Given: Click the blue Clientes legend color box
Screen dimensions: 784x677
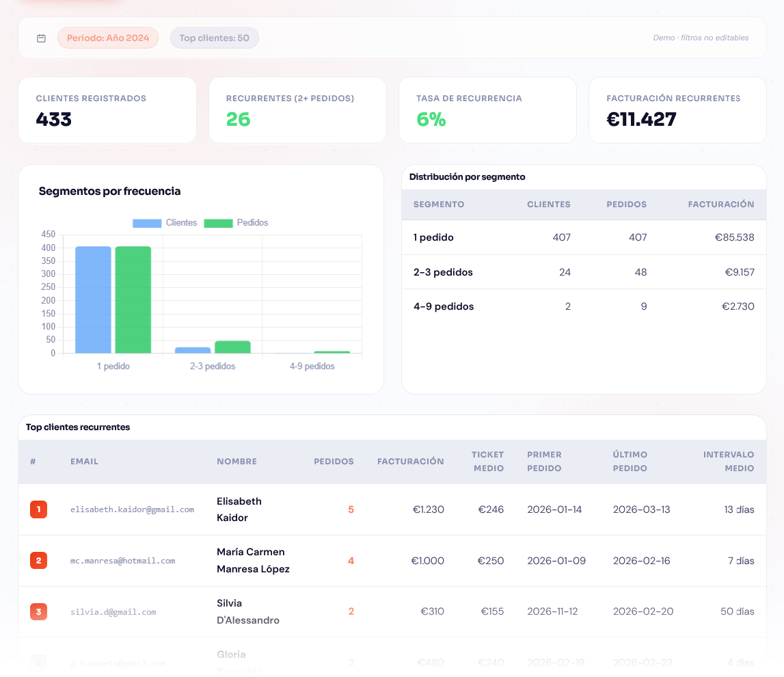Looking at the screenshot, I should click(x=147, y=223).
